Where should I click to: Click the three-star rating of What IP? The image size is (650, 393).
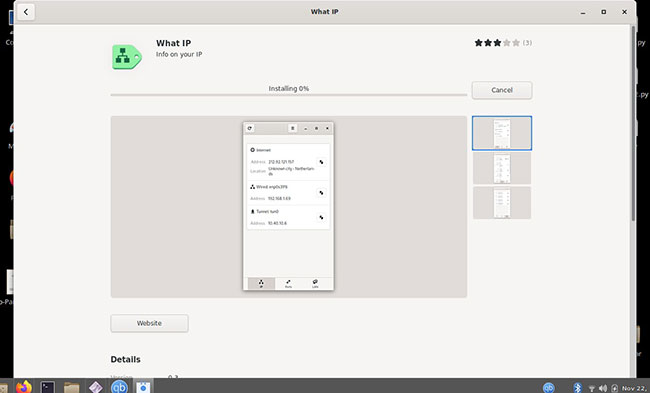pos(497,43)
